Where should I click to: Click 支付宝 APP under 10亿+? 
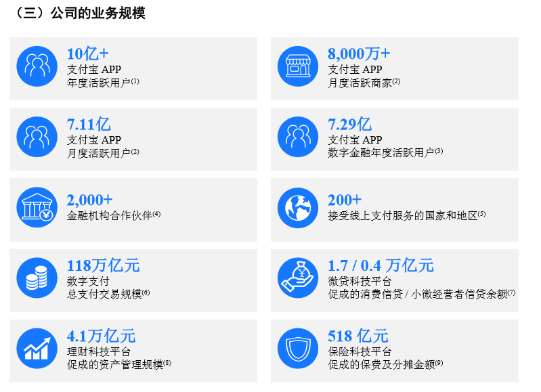click(94, 69)
